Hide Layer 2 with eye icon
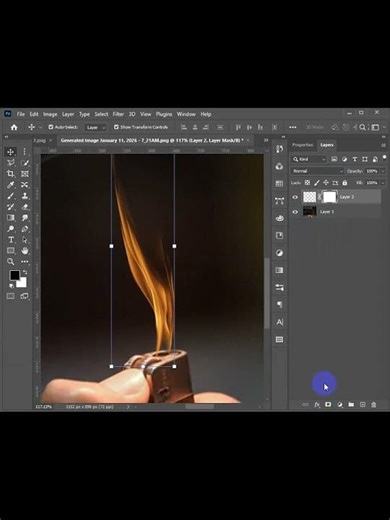The image size is (390, 520). [x=295, y=197]
